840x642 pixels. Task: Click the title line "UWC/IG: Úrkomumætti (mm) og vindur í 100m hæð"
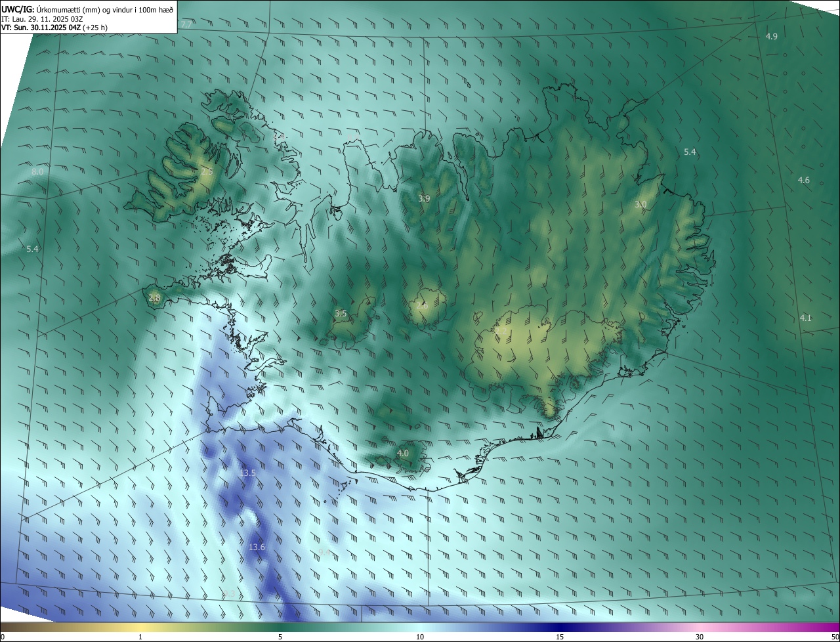pyautogui.click(x=87, y=9)
